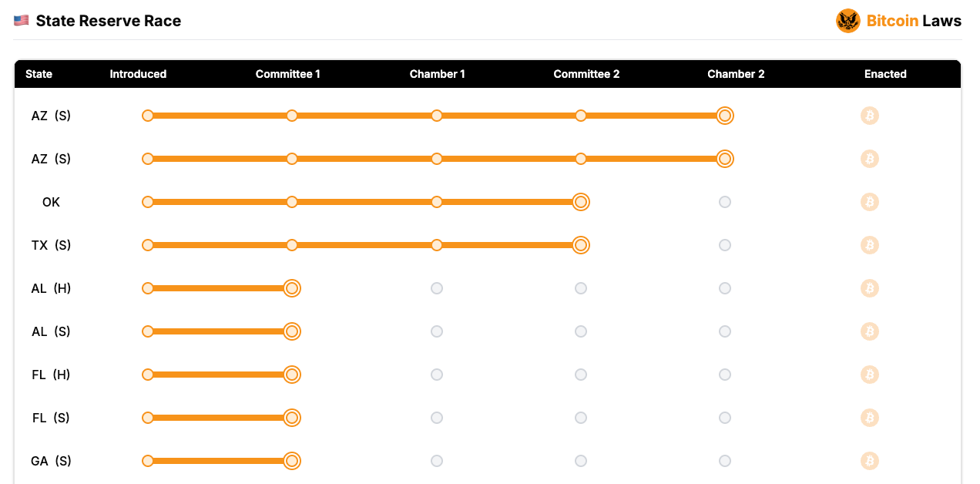Viewport: 980px width, 484px height.
Task: Click the Enacted Bitcoin icon for OK row
Action: click(x=870, y=202)
